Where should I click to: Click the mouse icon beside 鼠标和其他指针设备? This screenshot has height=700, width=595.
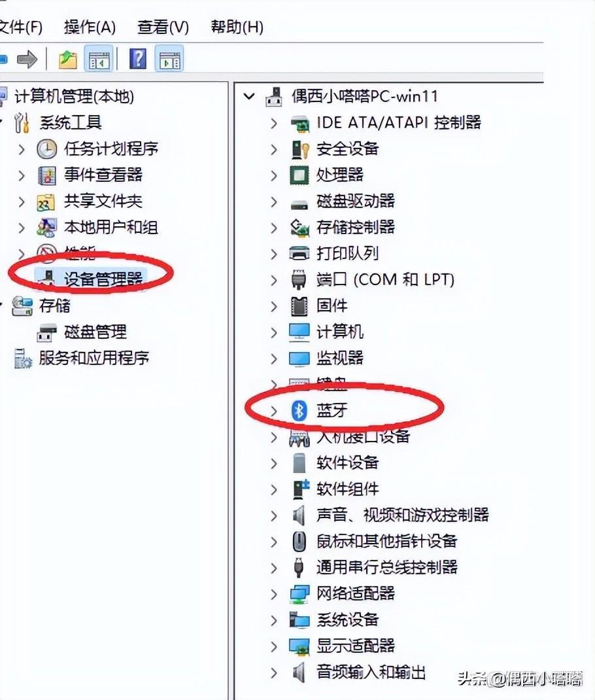[x=299, y=542]
